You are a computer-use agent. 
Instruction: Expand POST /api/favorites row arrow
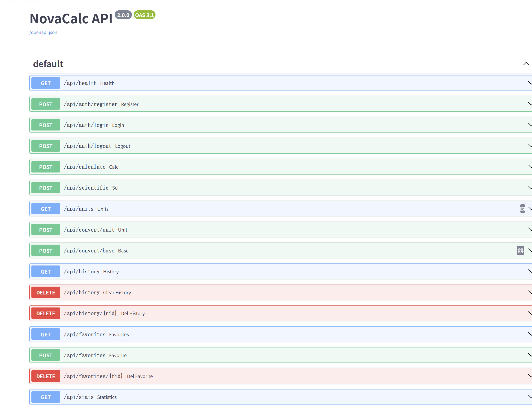tap(530, 355)
